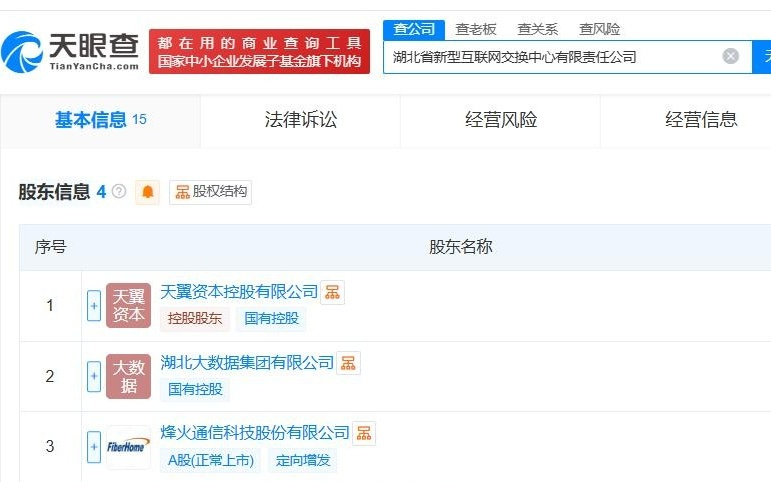Image resolution: width=771 pixels, height=482 pixels.
Task: Select the 定向增发 tag in row 3
Action: pyautogui.click(x=302, y=460)
